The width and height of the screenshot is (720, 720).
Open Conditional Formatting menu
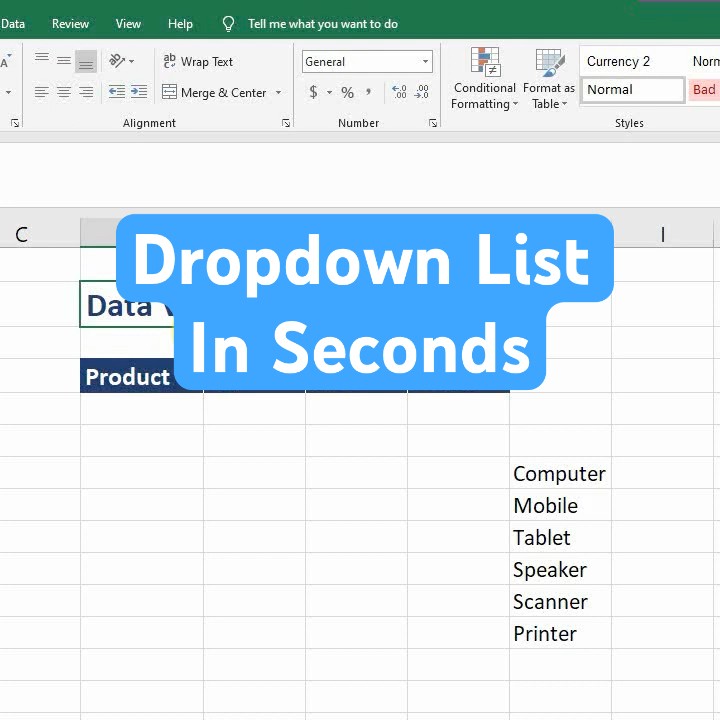click(x=484, y=79)
